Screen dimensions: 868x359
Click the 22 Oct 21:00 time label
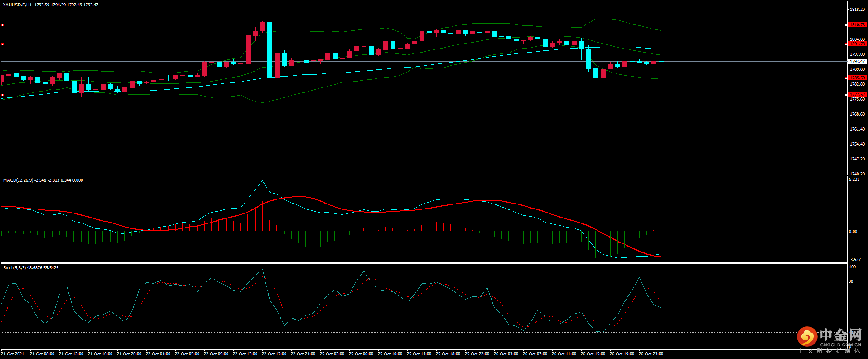pos(303,354)
